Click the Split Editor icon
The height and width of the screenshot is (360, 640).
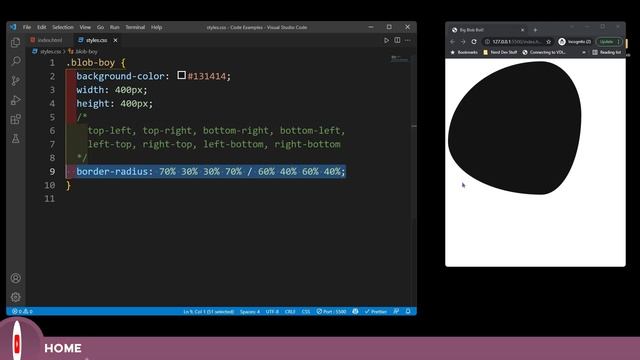[397, 40]
